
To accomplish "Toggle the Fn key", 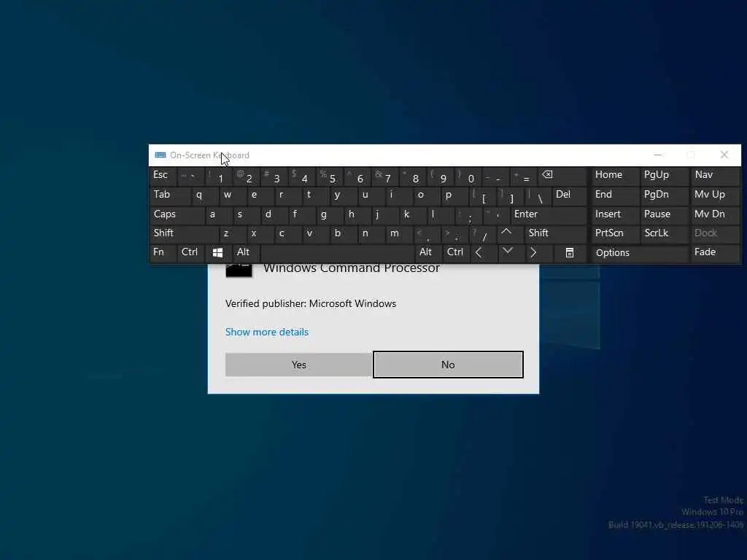I will pyautogui.click(x=163, y=253).
